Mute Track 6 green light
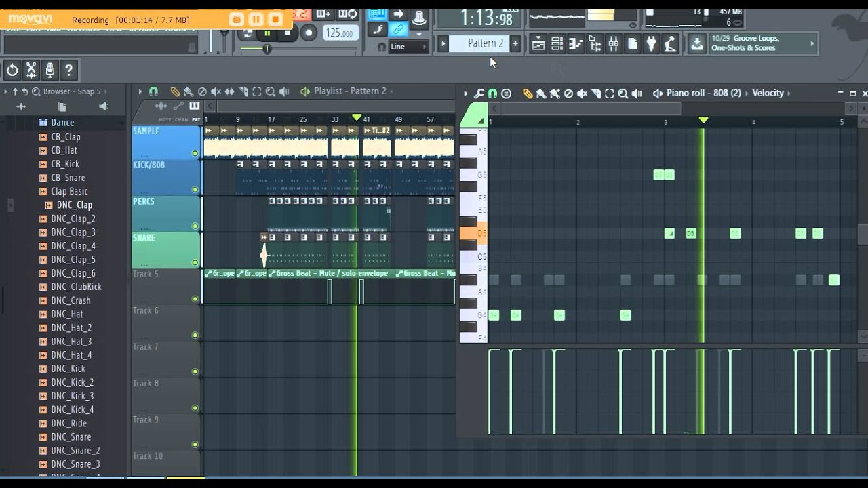 click(x=195, y=335)
